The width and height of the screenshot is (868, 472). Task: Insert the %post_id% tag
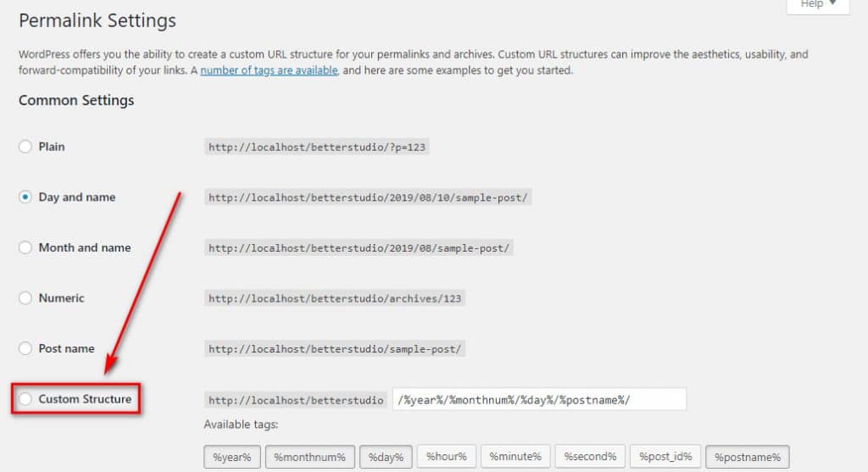(x=665, y=457)
